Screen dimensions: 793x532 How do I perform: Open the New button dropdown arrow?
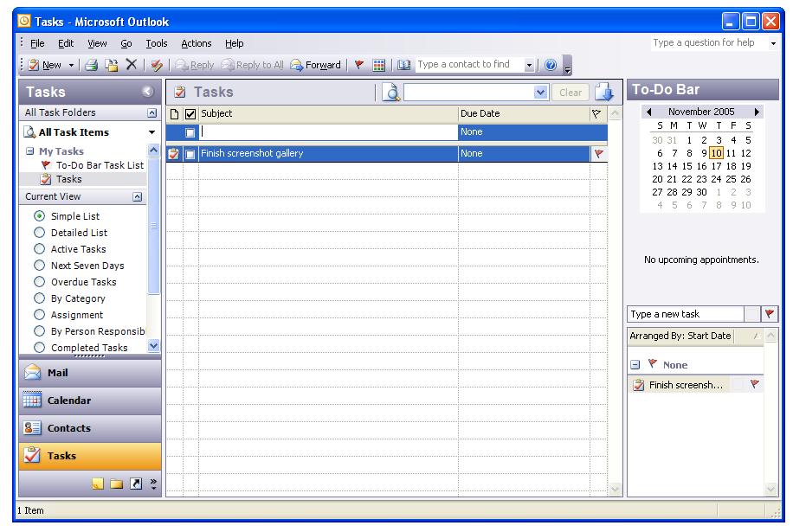(x=71, y=65)
